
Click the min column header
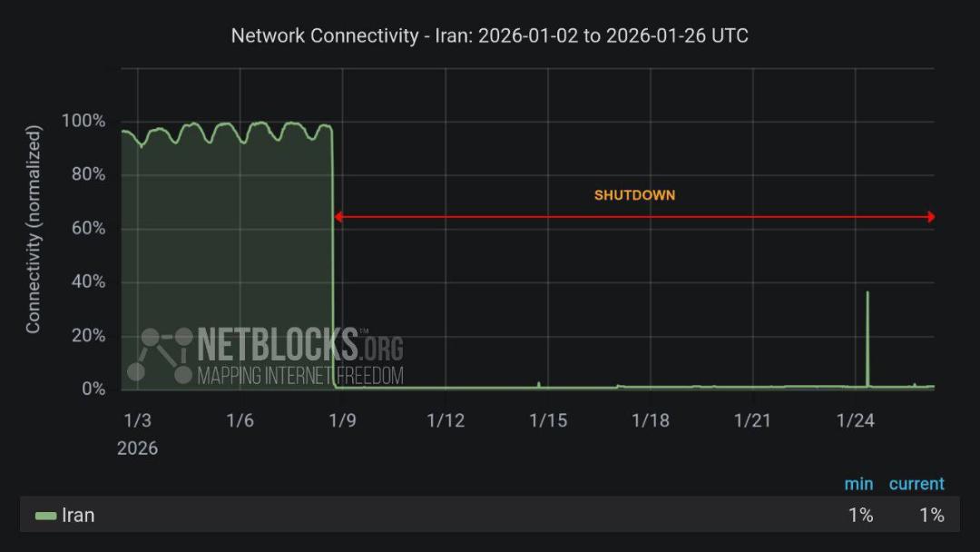click(858, 484)
